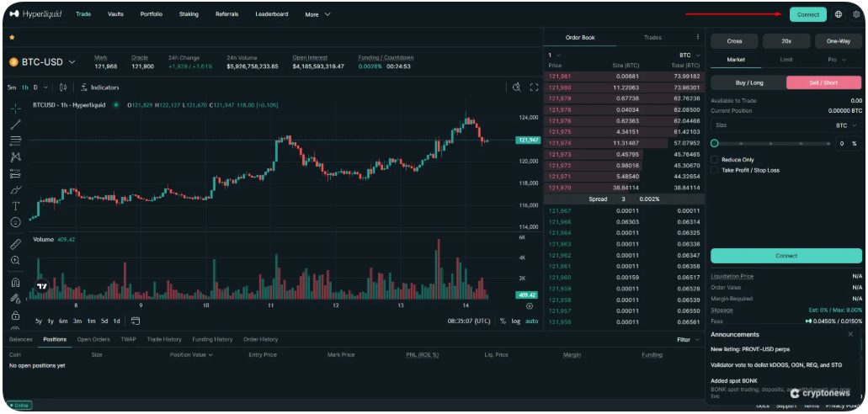Switch to the Trades tab
Image resolution: width=868 pixels, height=414 pixels.
[652, 38]
